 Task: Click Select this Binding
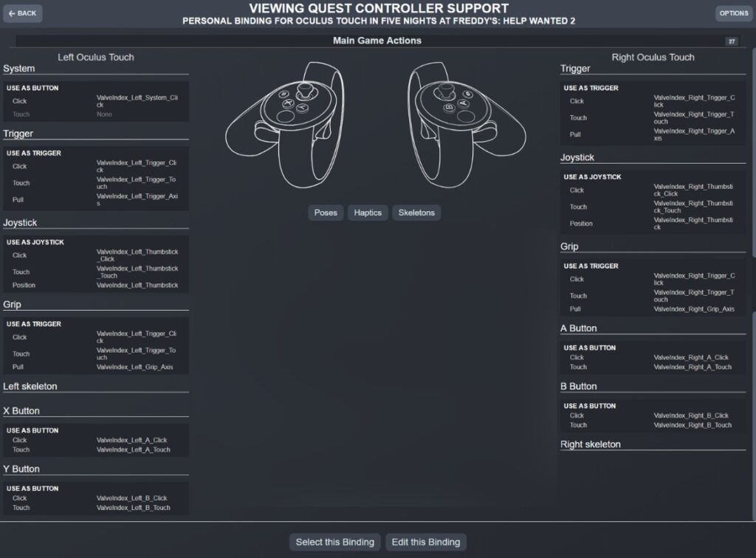pos(334,542)
